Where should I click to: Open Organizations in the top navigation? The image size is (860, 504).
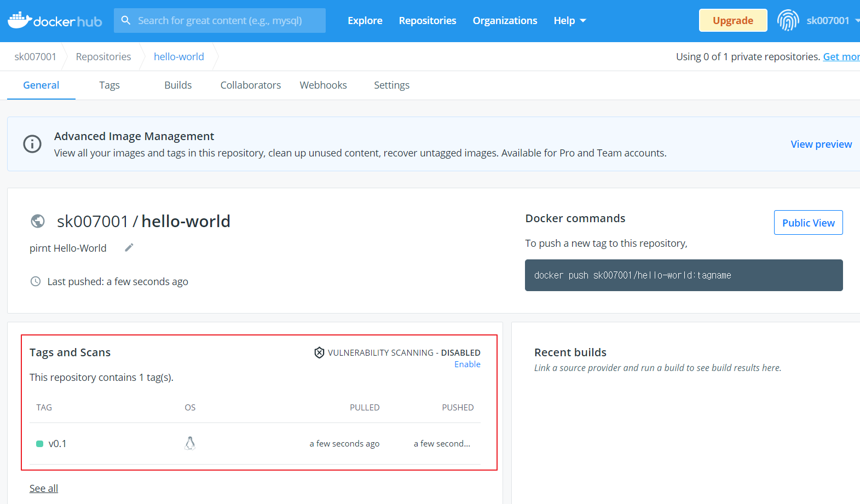pos(505,20)
